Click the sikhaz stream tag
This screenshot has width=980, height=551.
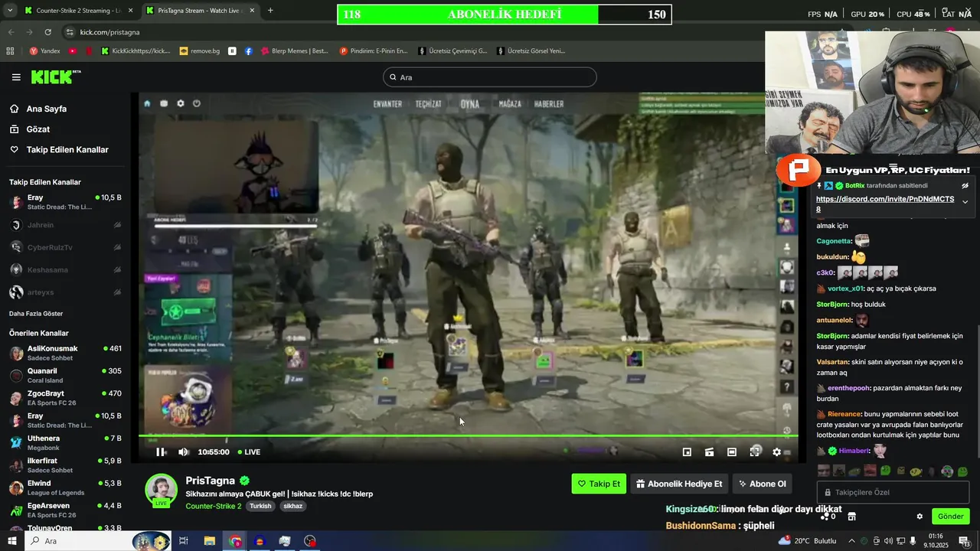tap(292, 506)
